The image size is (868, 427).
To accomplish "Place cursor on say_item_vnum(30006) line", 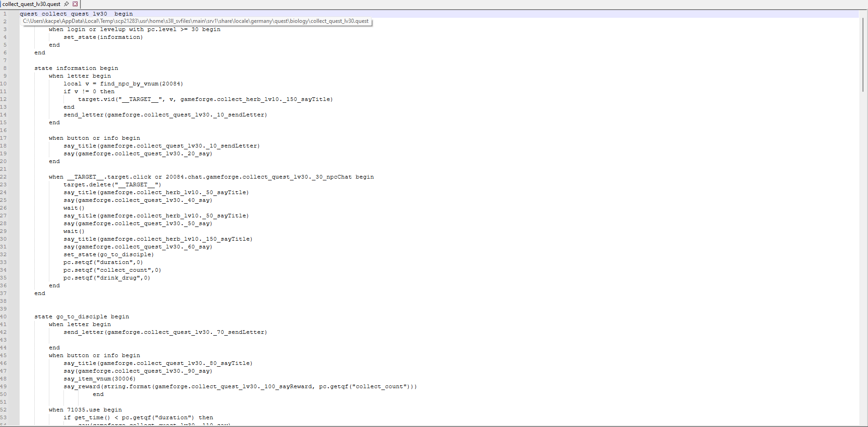I will [x=99, y=379].
